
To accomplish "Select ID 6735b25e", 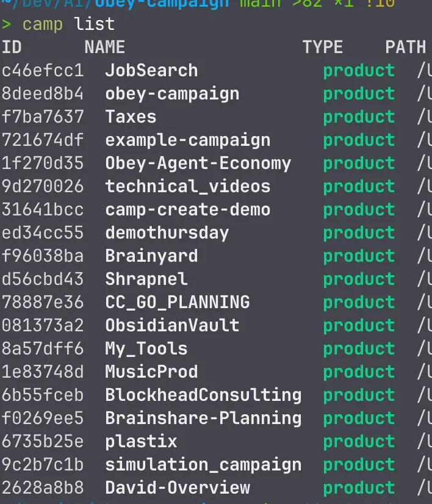I will (43, 441).
